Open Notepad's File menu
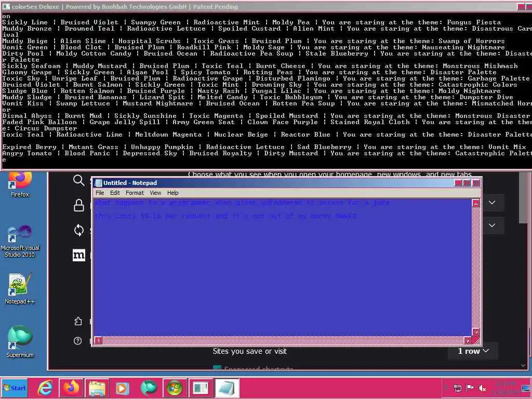 (x=100, y=193)
